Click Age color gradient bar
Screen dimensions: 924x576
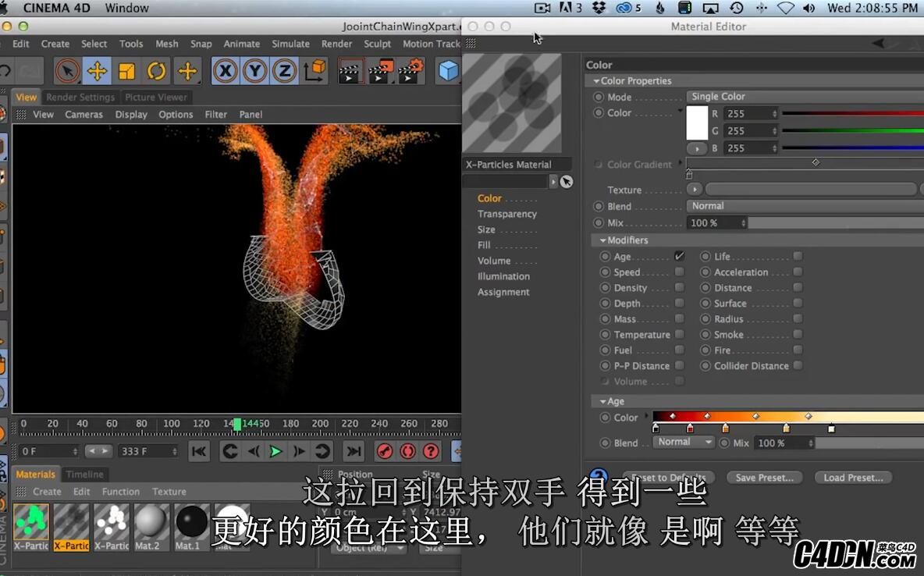point(788,417)
